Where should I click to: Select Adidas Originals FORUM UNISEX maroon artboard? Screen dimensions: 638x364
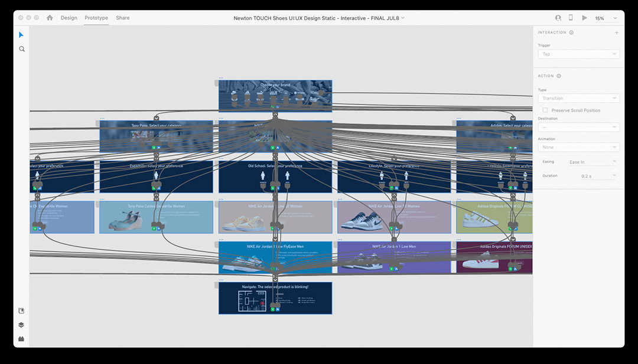(x=494, y=258)
